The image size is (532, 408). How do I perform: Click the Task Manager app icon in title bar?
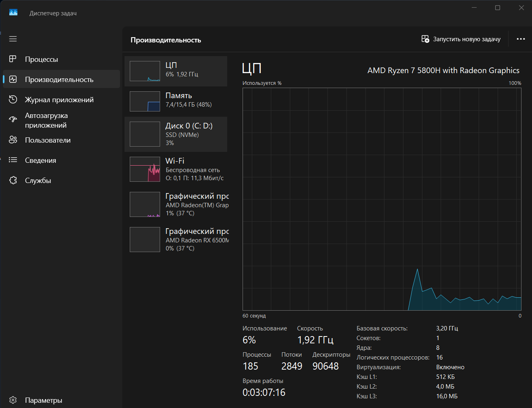coord(13,13)
